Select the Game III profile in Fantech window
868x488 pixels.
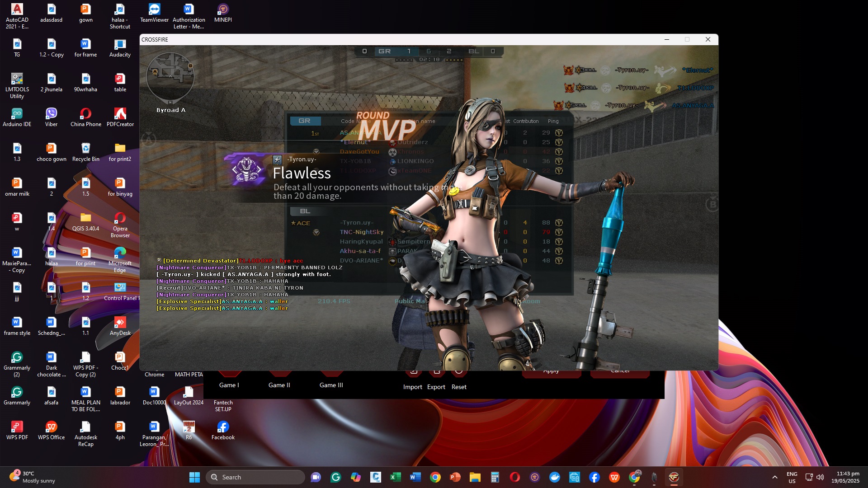[x=331, y=385]
